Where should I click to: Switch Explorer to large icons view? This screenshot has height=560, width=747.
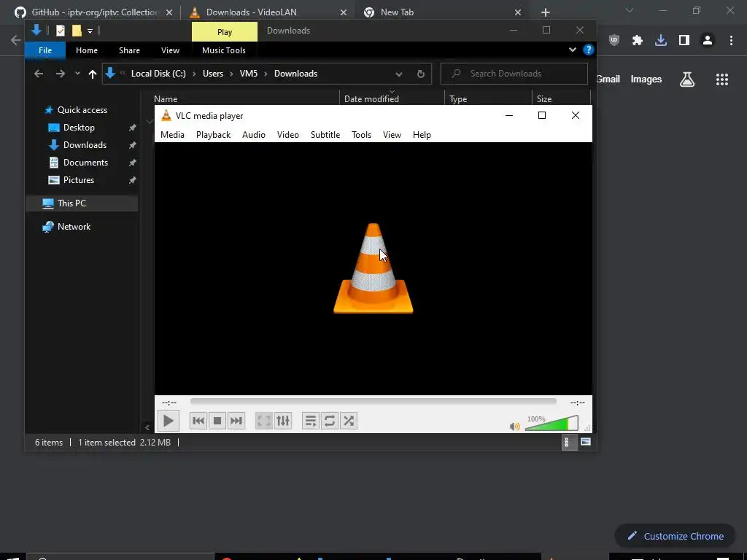(586, 442)
